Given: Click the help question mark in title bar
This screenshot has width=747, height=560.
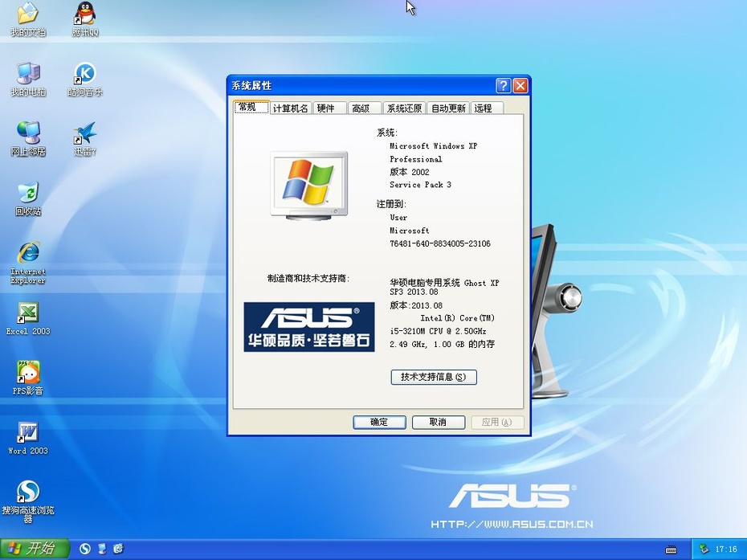Looking at the screenshot, I should (503, 86).
